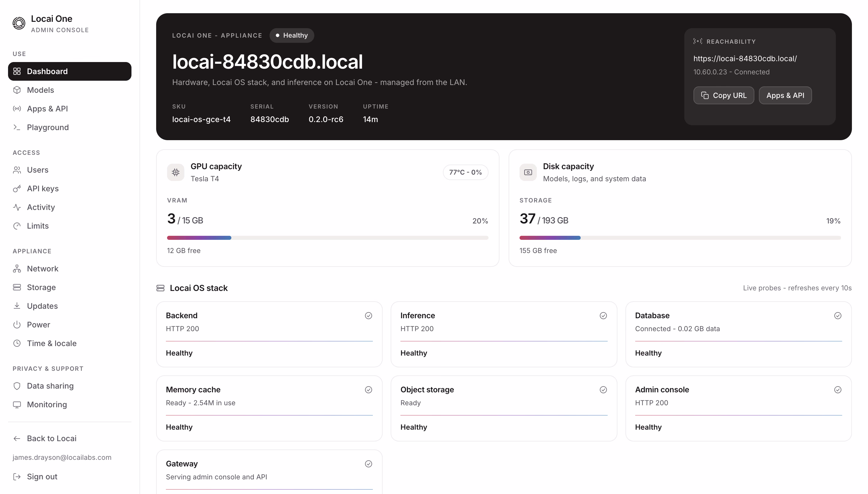Click the Disk capacity drive icon
The image size is (868, 494).
pyautogui.click(x=528, y=172)
